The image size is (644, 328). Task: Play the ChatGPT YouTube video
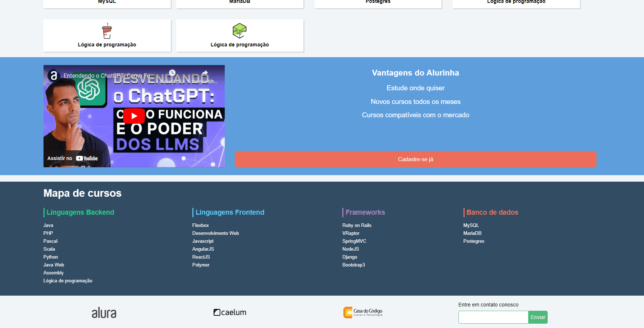[x=134, y=116]
